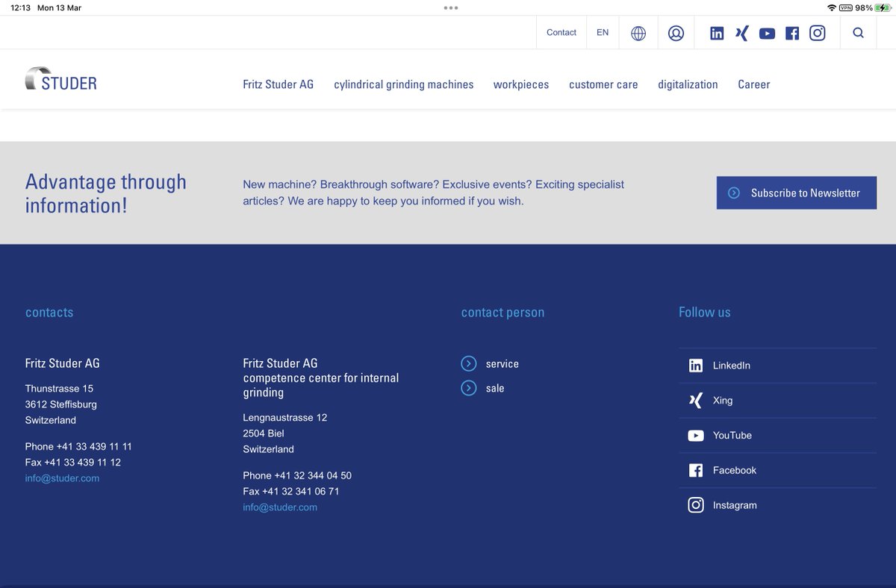The height and width of the screenshot is (588, 896).
Task: Open Facebook icon in top header
Action: [x=792, y=33]
